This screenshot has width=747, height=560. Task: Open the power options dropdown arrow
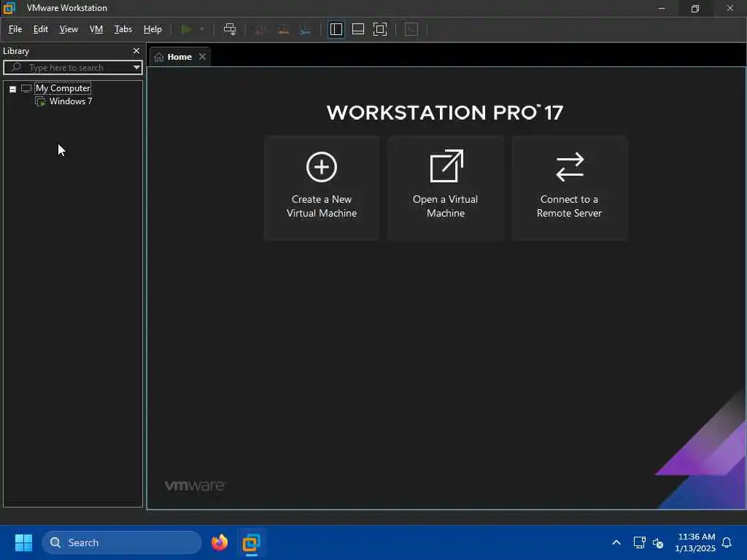(202, 29)
